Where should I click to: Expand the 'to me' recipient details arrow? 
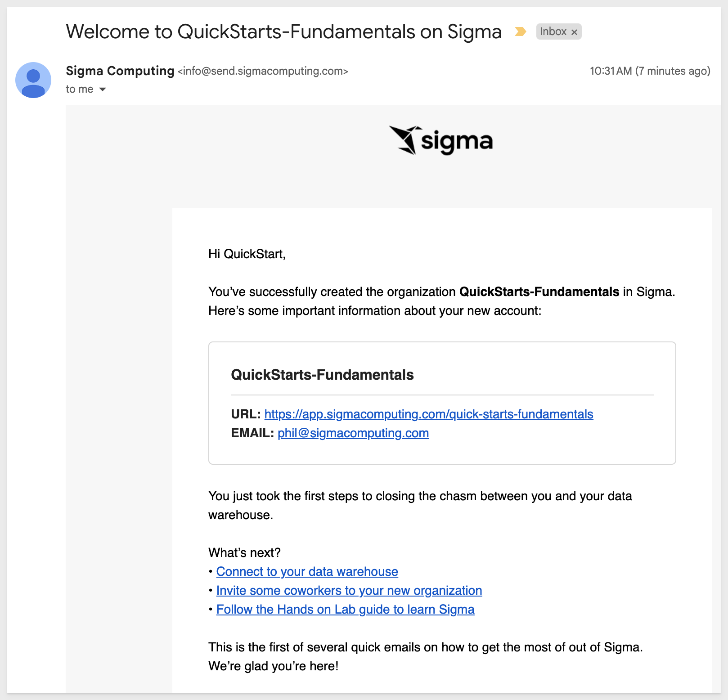(103, 89)
